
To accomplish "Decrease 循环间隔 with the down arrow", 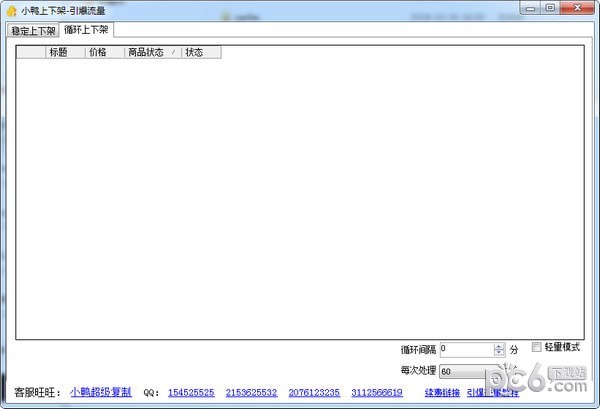I will pos(499,353).
